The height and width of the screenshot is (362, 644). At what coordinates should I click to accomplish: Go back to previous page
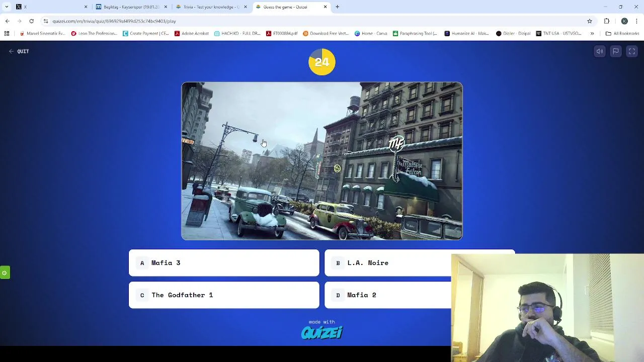click(7, 21)
